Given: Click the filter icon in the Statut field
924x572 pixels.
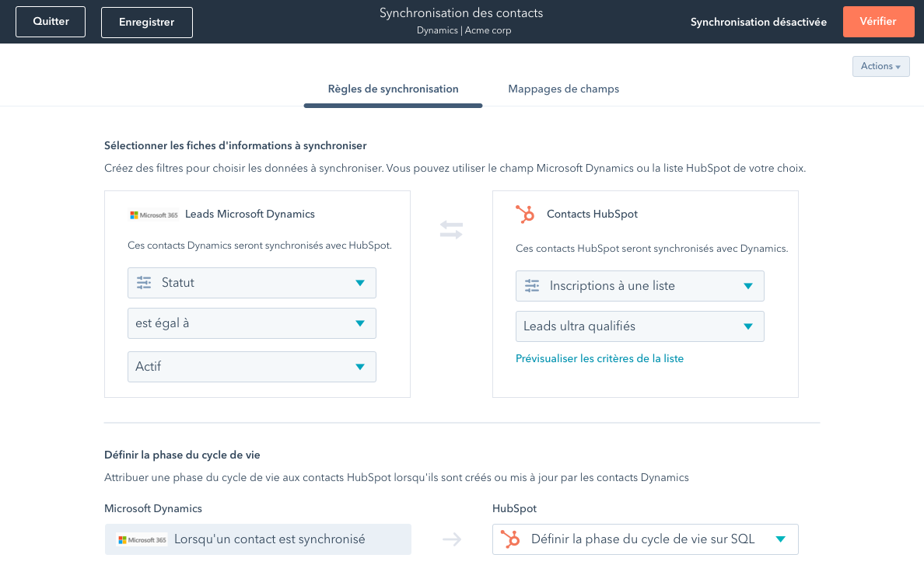Looking at the screenshot, I should [x=144, y=283].
